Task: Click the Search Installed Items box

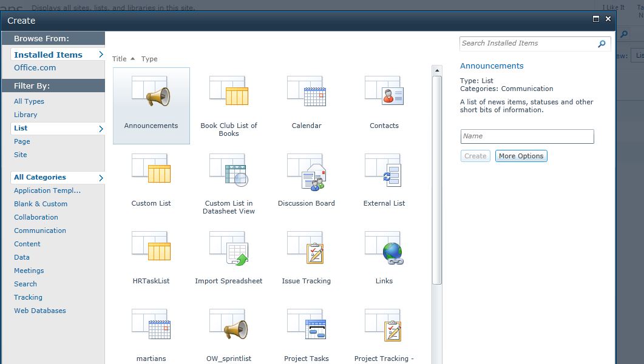Action: 528,44
